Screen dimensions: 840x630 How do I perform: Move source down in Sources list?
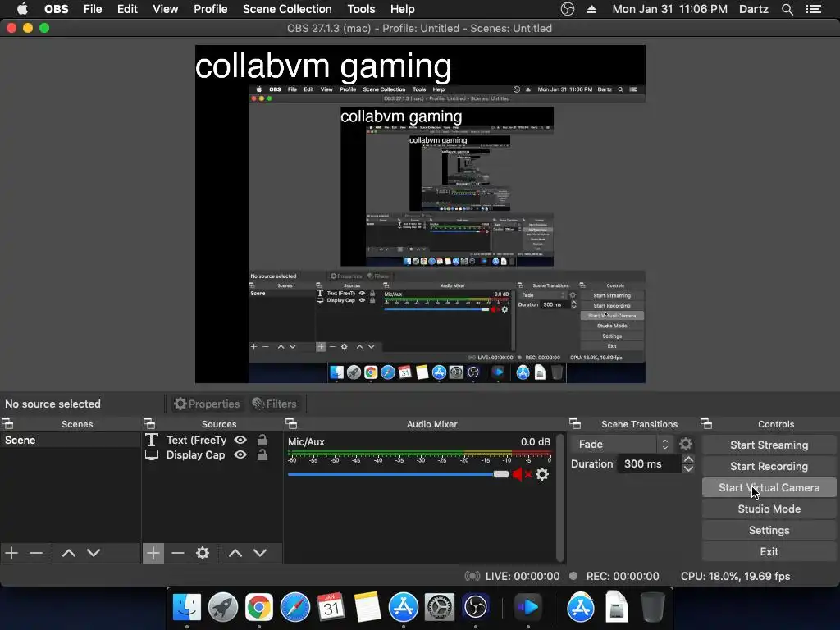tap(260, 553)
